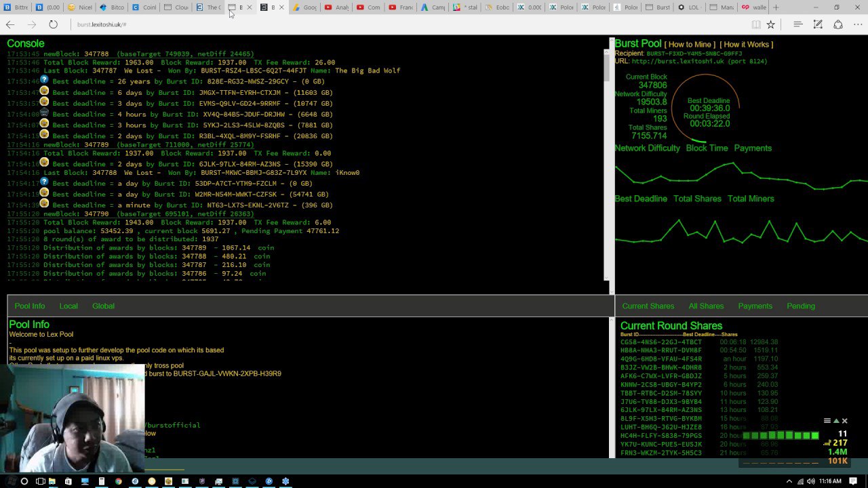
Task: Click Recipient BURST-F3XD-Y4M5-SN8C-G9FFJ address
Action: pos(694,54)
